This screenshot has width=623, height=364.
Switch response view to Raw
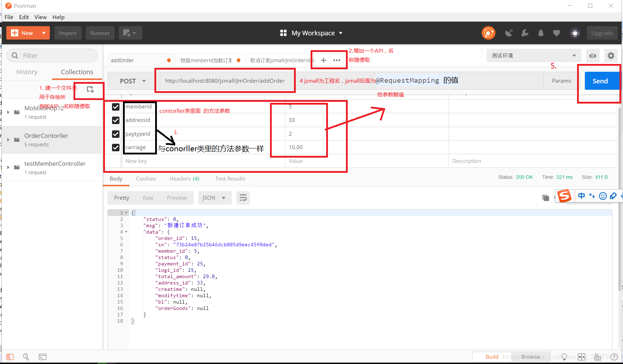148,198
